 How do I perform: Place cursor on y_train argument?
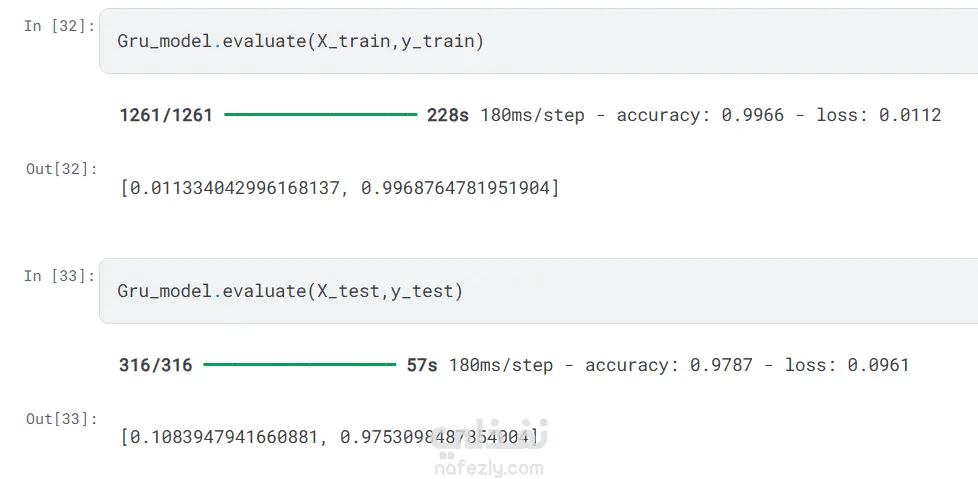[x=438, y=42]
